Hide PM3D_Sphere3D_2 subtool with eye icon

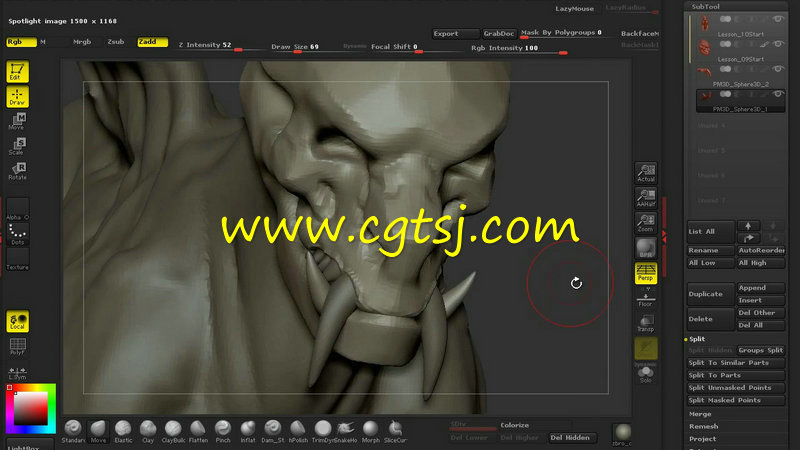coord(778,69)
